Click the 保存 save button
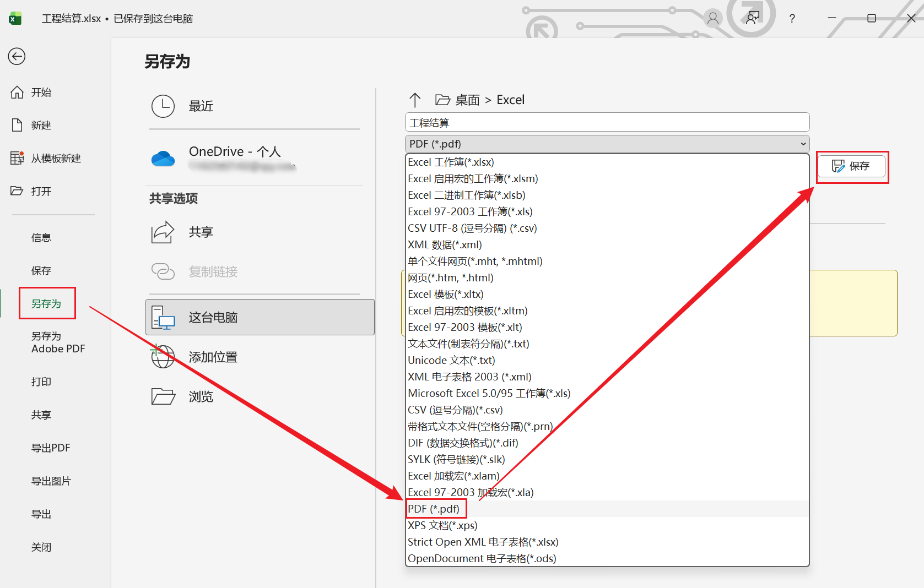Image resolution: width=924 pixels, height=588 pixels. (x=852, y=166)
